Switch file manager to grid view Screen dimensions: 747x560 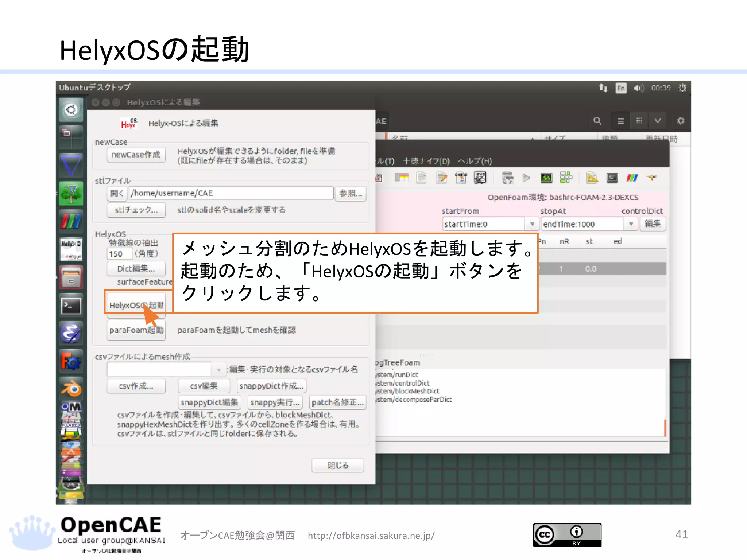coord(639,121)
